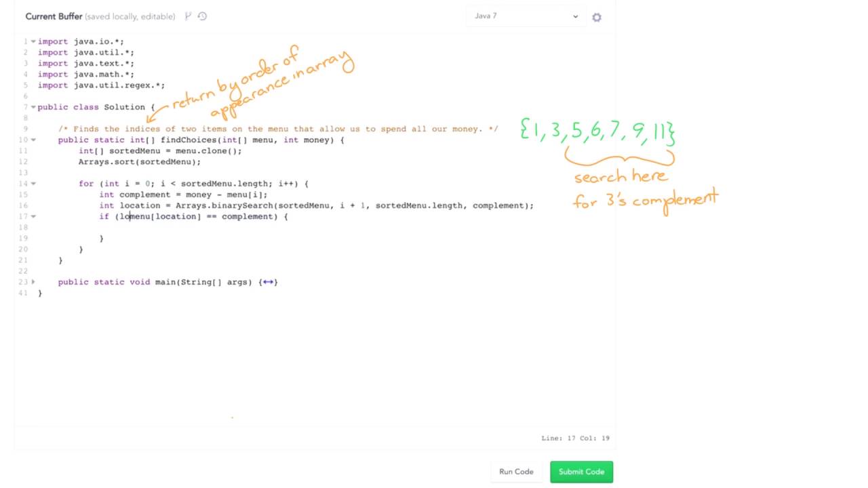This screenshot has width=868, height=488.
Task: Click the Line: 17 Col: 19 status
Action: point(575,438)
